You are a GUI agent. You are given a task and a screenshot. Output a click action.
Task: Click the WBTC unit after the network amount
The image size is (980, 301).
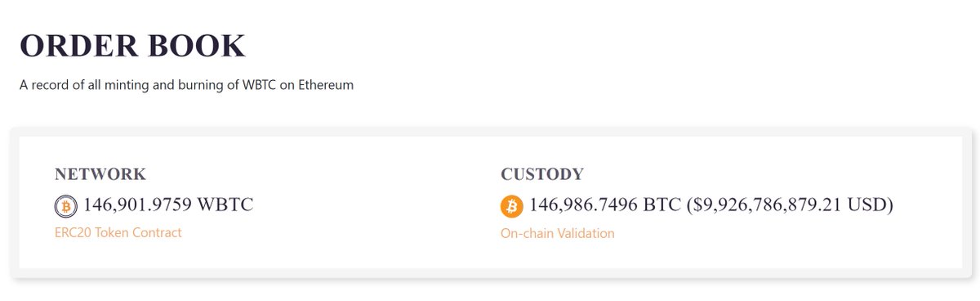pyautogui.click(x=224, y=204)
